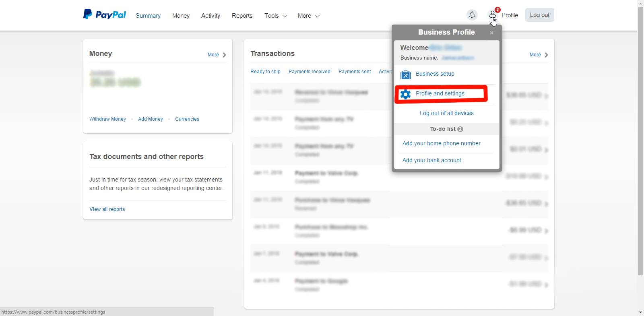Expand the first transaction row arrow
The width and height of the screenshot is (644, 316).
click(546, 96)
